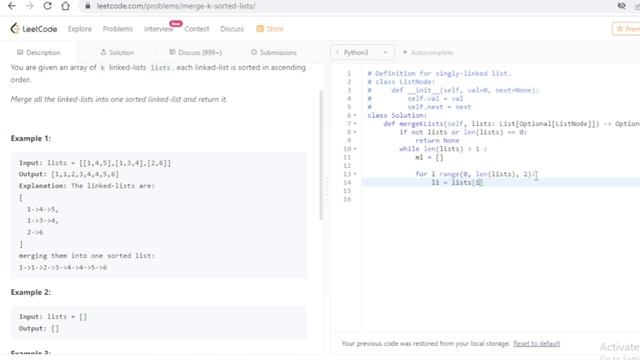Collapse code fold arrow at line 10

(355, 149)
